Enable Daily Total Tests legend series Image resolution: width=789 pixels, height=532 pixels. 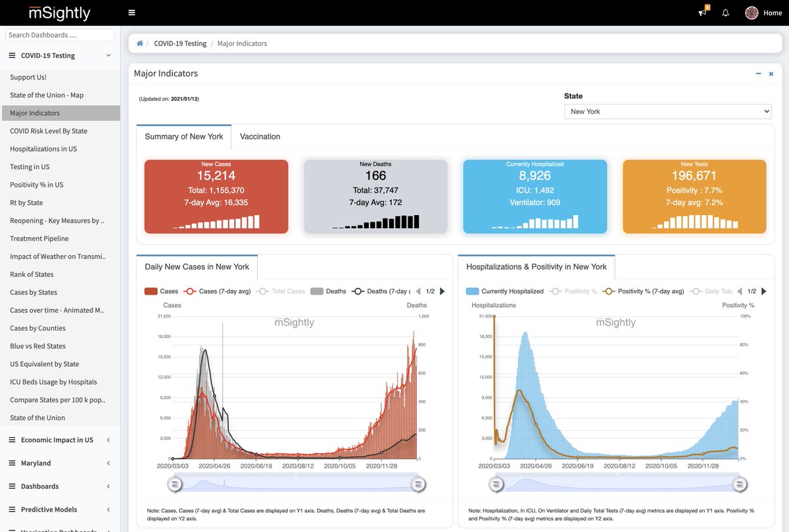[x=710, y=291]
